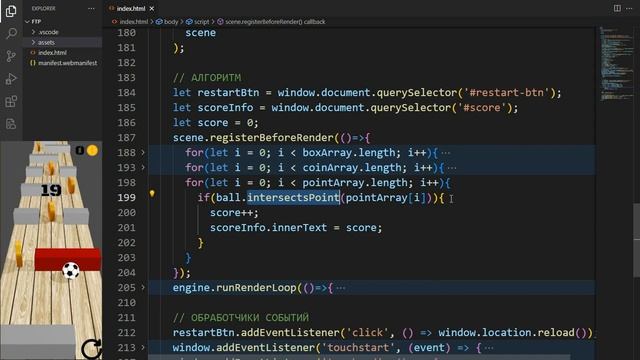Open index.html in the file explorer
The image size is (640, 360).
(x=52, y=53)
